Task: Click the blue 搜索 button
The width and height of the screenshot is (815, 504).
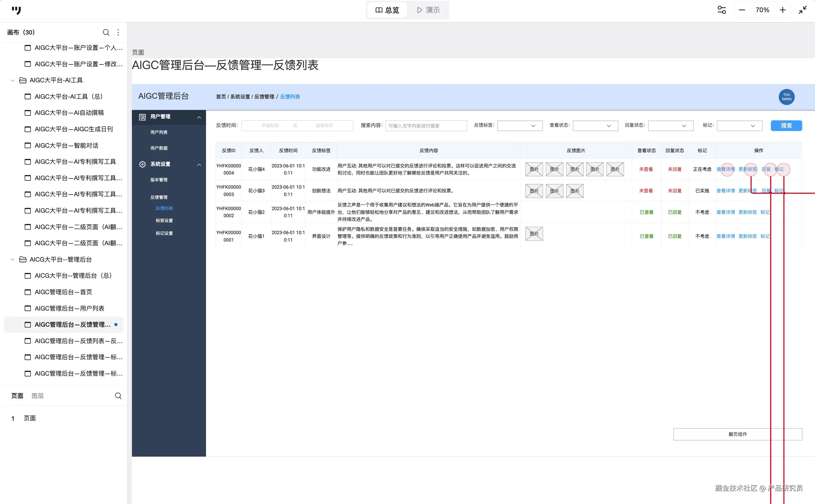Action: point(786,126)
